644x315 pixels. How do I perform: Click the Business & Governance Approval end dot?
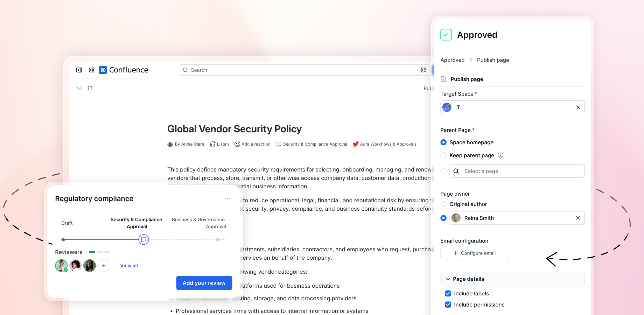[218, 240]
